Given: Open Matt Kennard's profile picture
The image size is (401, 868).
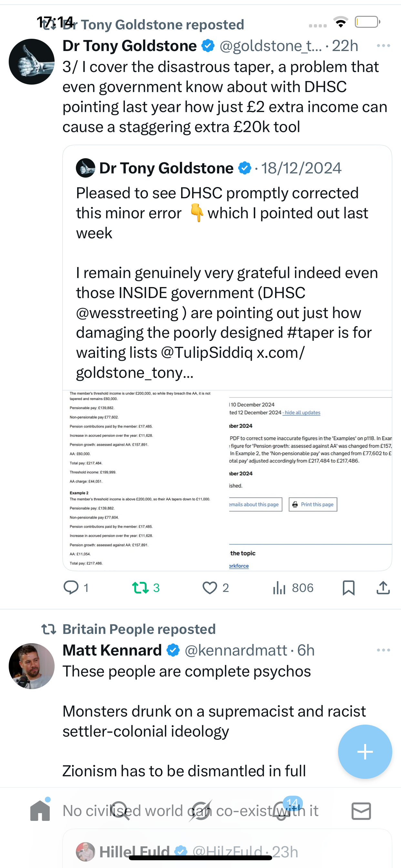Looking at the screenshot, I should 32,666.
